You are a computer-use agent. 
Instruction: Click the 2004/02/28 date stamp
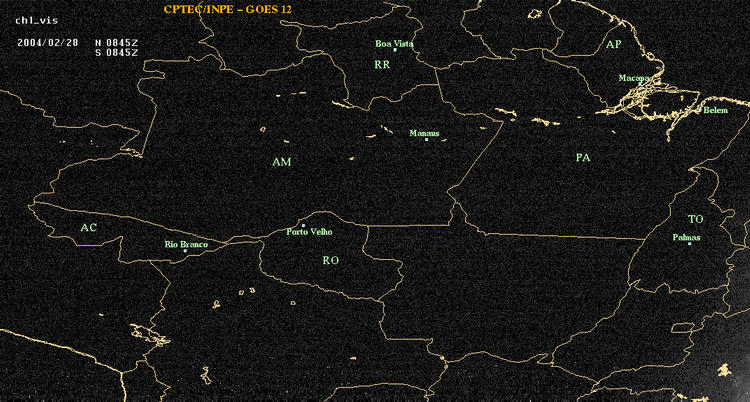[x=48, y=42]
